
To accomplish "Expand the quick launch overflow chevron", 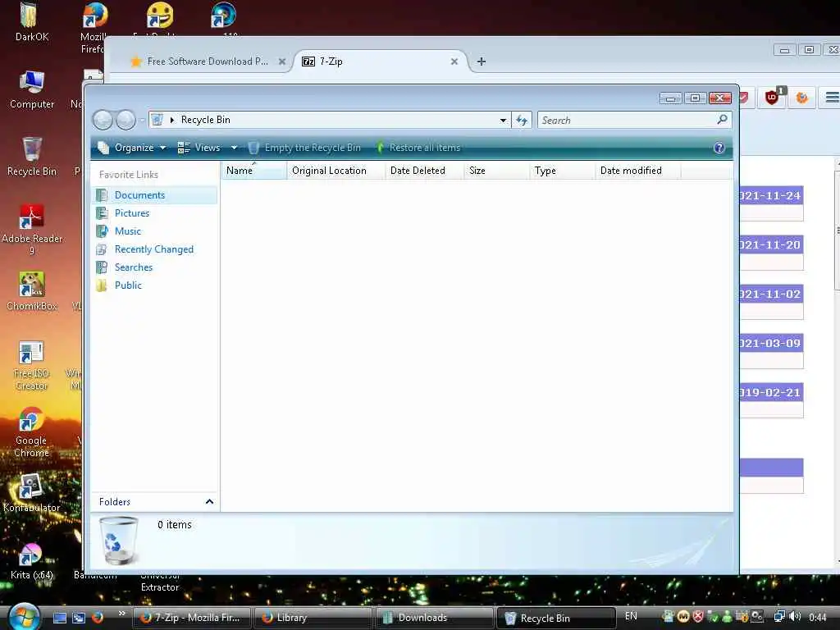I will [121, 614].
